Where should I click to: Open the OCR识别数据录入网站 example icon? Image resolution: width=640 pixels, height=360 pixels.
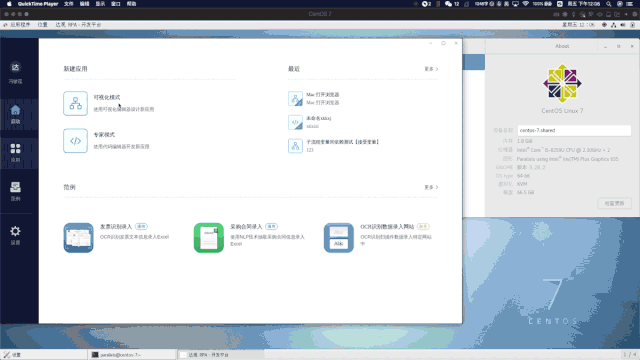pyautogui.click(x=339, y=238)
